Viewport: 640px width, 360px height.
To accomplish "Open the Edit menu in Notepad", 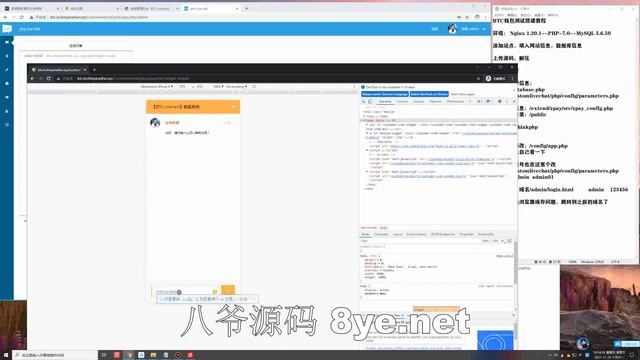I will 513,15.
